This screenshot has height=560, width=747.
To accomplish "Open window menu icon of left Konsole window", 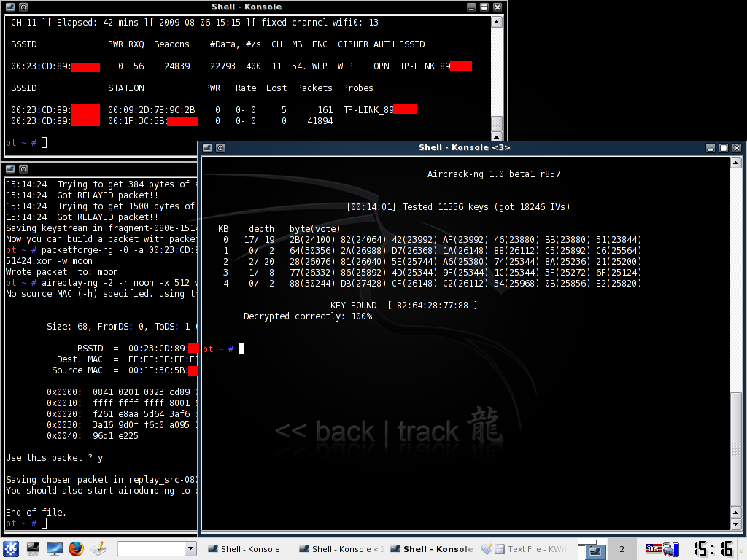I will 10,168.
